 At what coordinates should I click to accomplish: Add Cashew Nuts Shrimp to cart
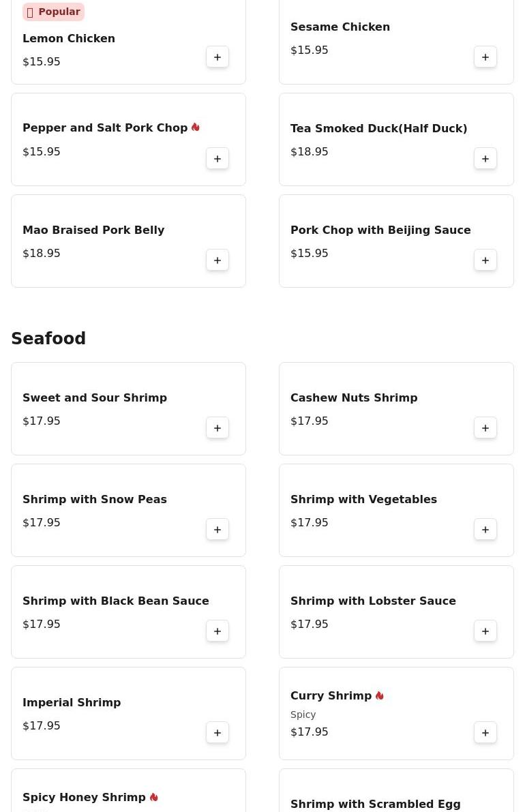click(x=485, y=428)
